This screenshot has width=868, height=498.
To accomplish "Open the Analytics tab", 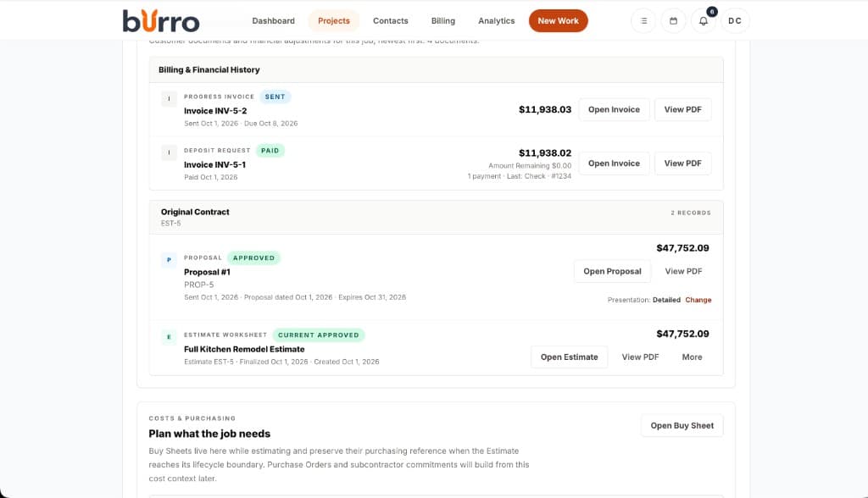I will tap(496, 21).
